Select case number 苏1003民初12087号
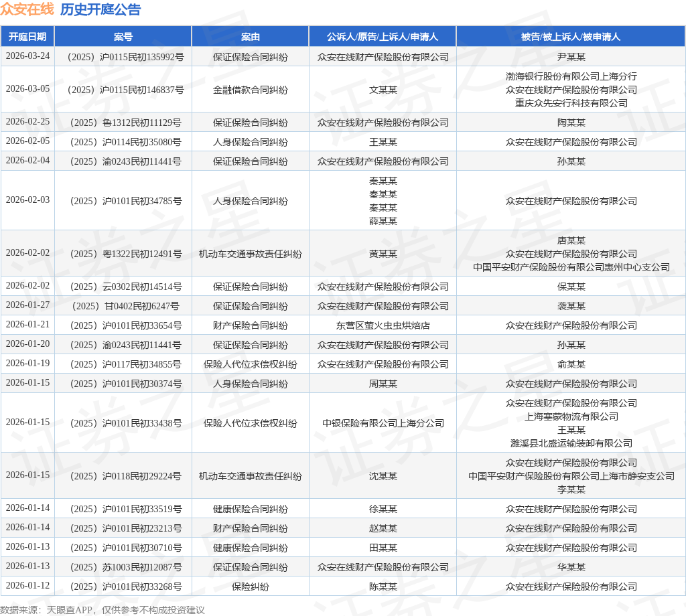 (142, 567)
